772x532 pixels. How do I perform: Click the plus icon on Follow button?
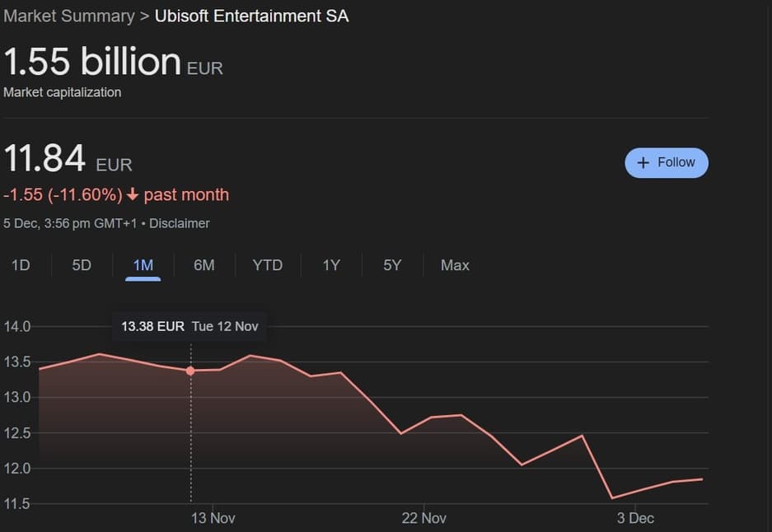(644, 163)
